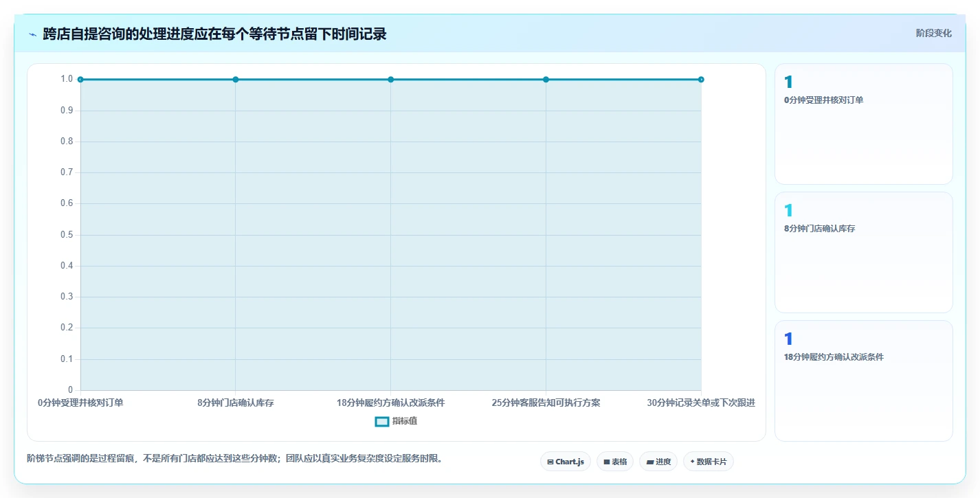Select the 数据卡片 chip
The width and height of the screenshot is (980, 498).
pos(709,462)
